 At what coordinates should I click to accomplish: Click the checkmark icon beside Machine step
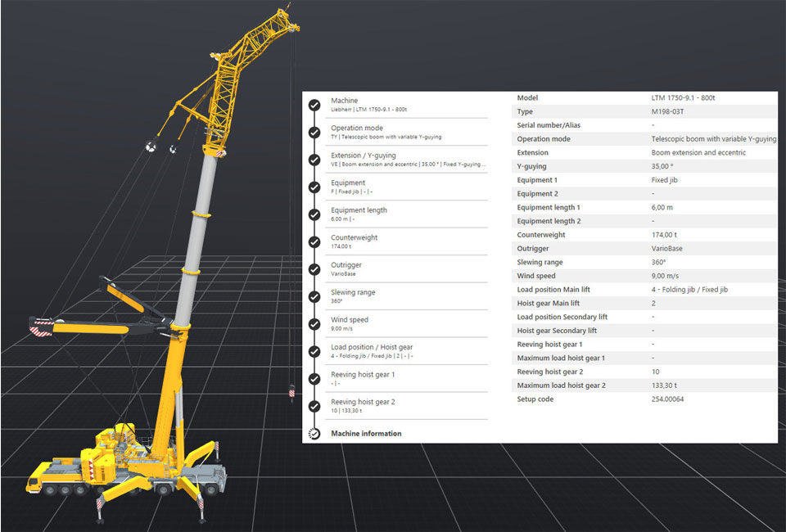click(314, 105)
